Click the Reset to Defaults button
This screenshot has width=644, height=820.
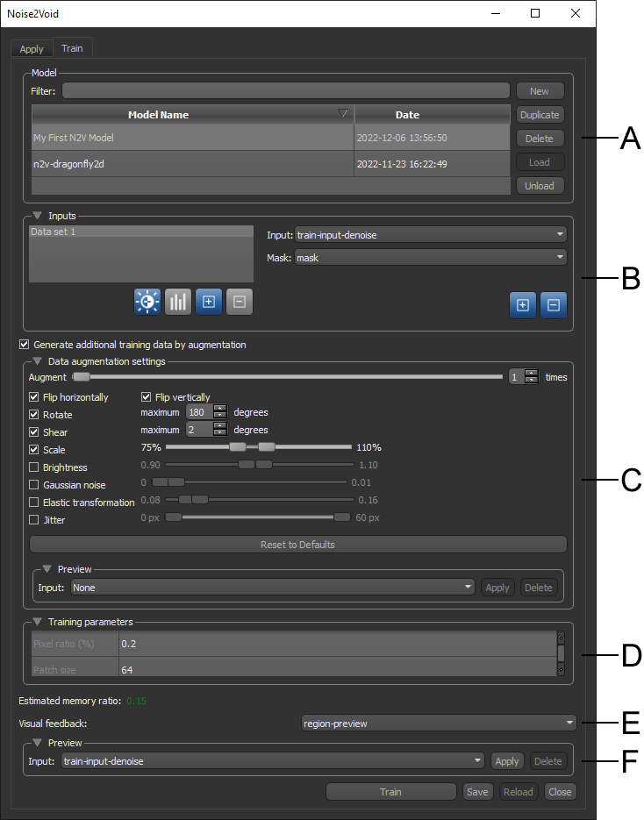click(x=297, y=545)
